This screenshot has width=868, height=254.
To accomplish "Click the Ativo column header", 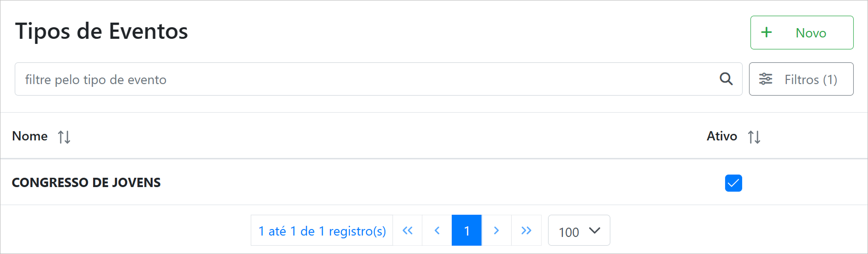I will 722,136.
